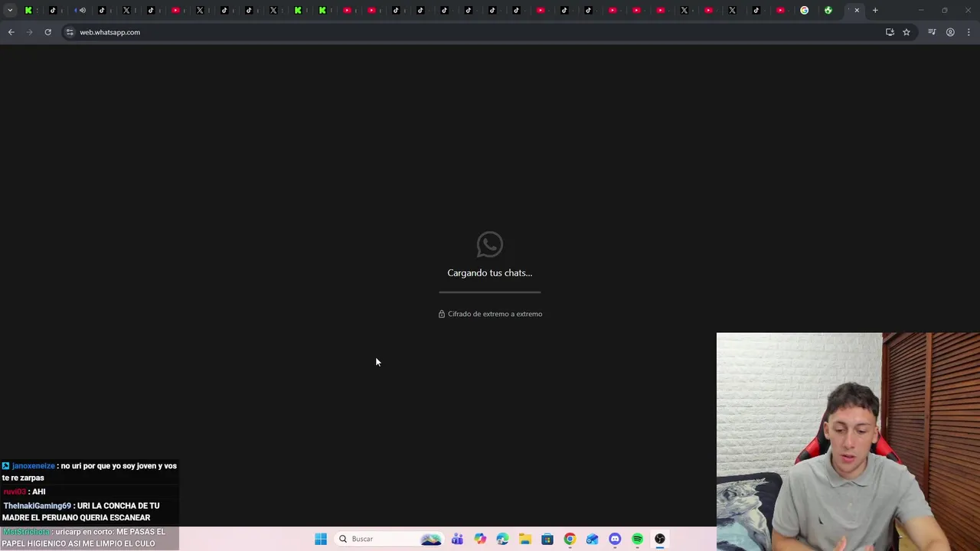Open the Chrome profile avatar

[950, 32]
